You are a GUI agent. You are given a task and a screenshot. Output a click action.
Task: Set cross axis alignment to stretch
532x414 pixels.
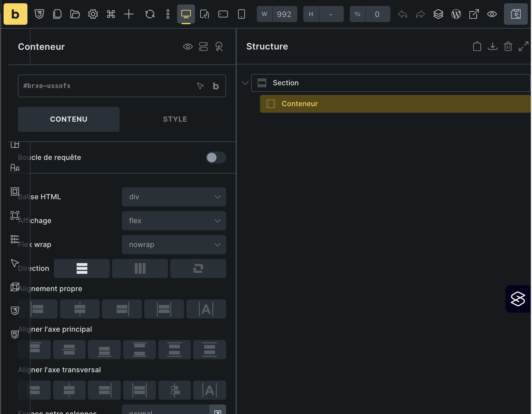140,390
